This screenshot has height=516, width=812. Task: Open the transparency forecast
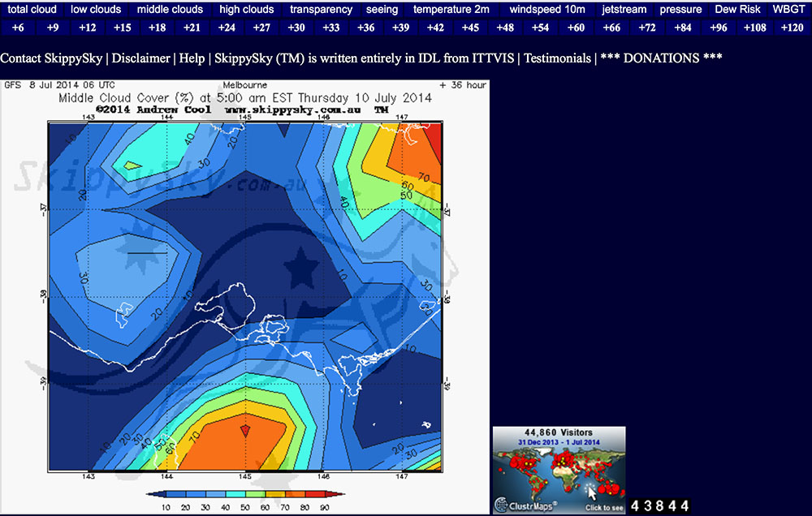(x=321, y=9)
